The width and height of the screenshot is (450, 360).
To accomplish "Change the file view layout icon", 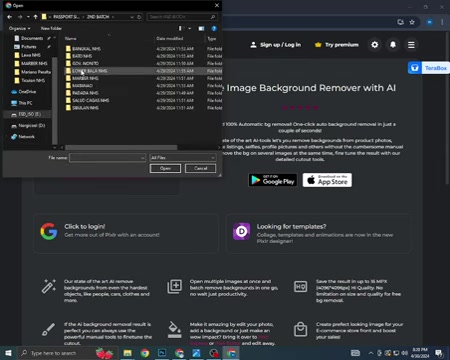I will [x=180, y=28].
